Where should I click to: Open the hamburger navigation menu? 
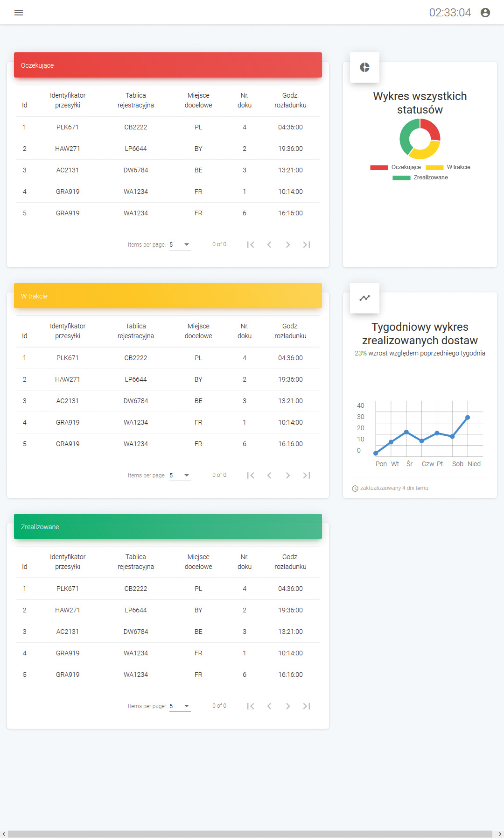pyautogui.click(x=19, y=13)
